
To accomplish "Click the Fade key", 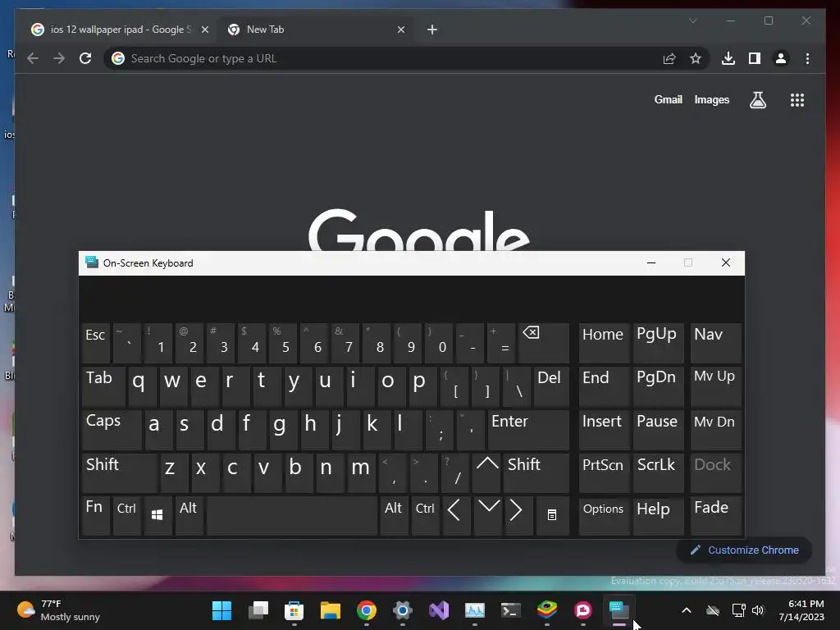I will (x=715, y=515).
